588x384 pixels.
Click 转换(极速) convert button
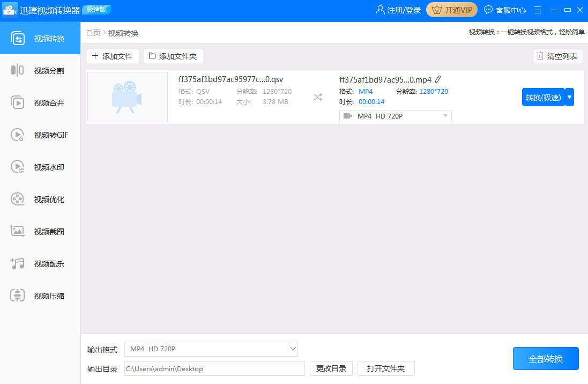coord(544,97)
